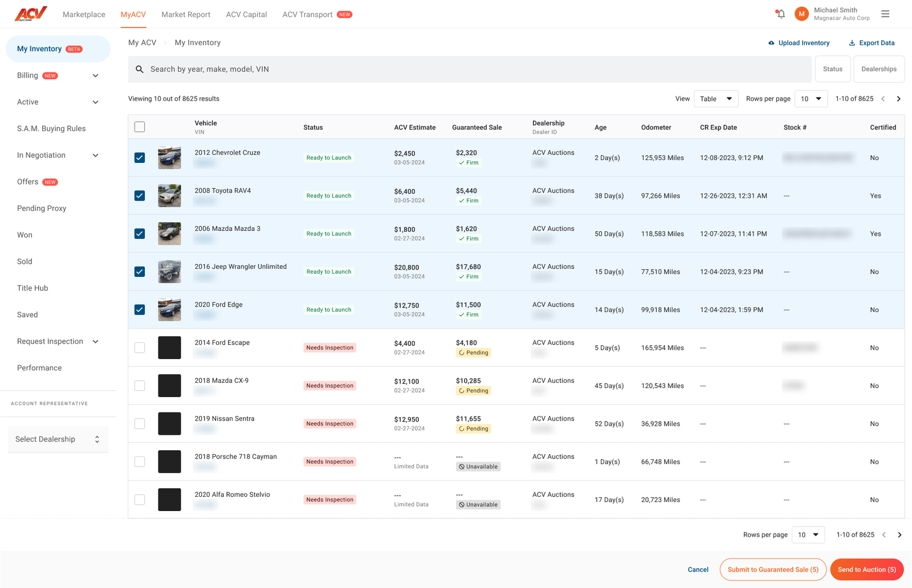912x588 pixels.
Task: Change bottom Rows per page dropdown
Action: coord(808,534)
